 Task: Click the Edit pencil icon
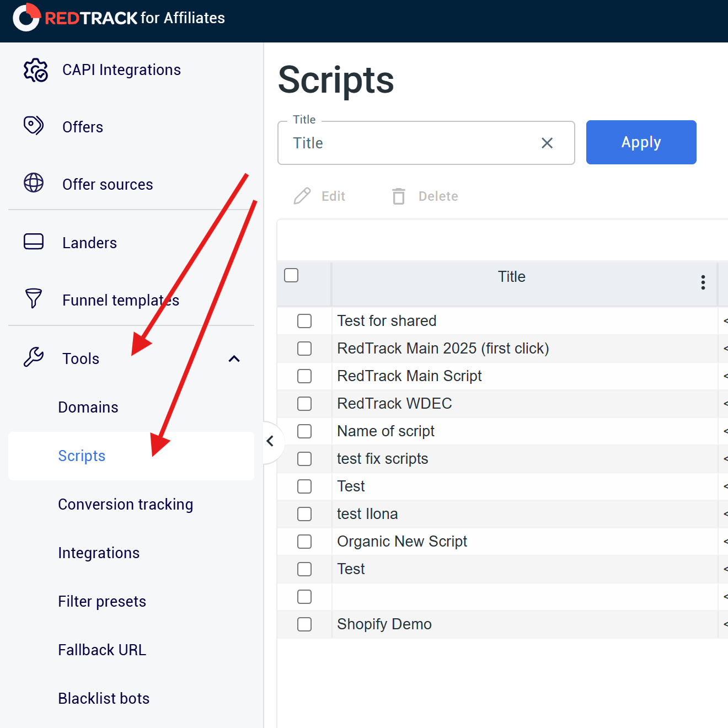coord(302,196)
